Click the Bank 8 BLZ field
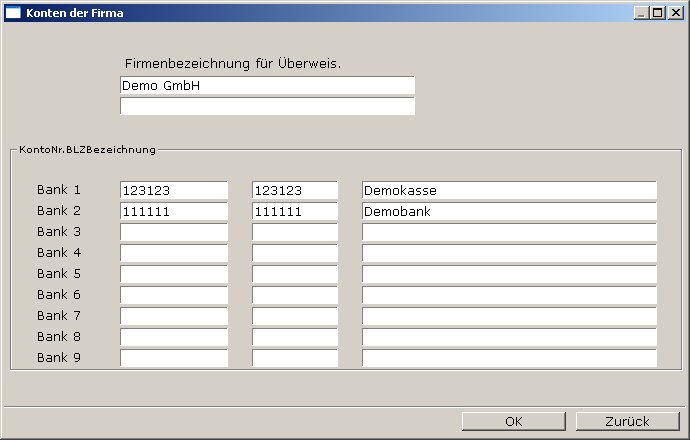Image resolution: width=690 pixels, height=440 pixels. pos(295,337)
